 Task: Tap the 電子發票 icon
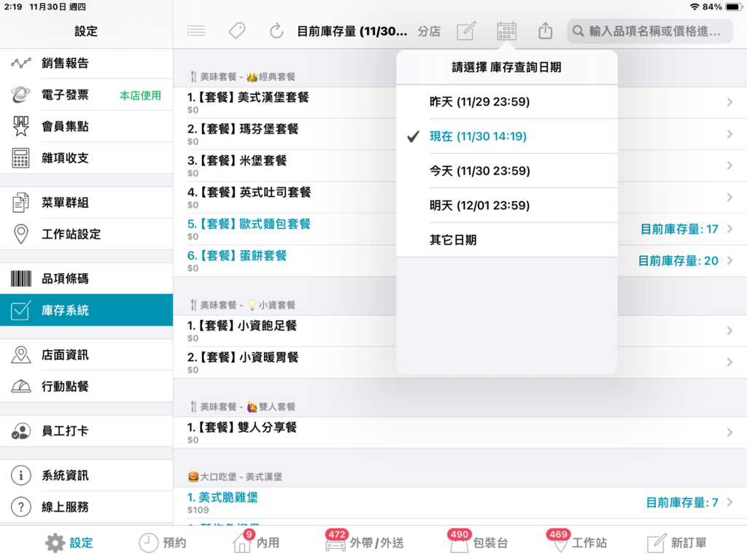pyautogui.click(x=21, y=95)
